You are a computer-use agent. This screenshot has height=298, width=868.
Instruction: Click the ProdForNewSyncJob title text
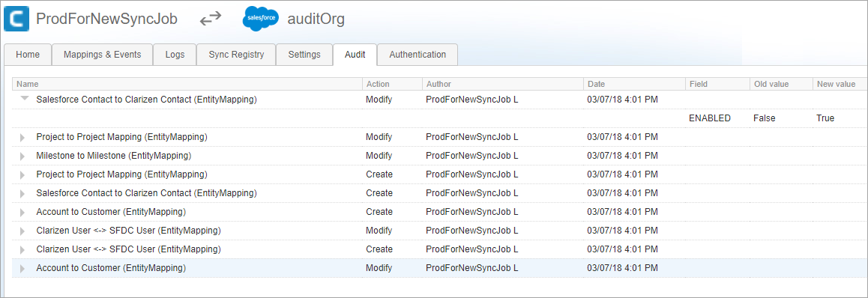(107, 19)
